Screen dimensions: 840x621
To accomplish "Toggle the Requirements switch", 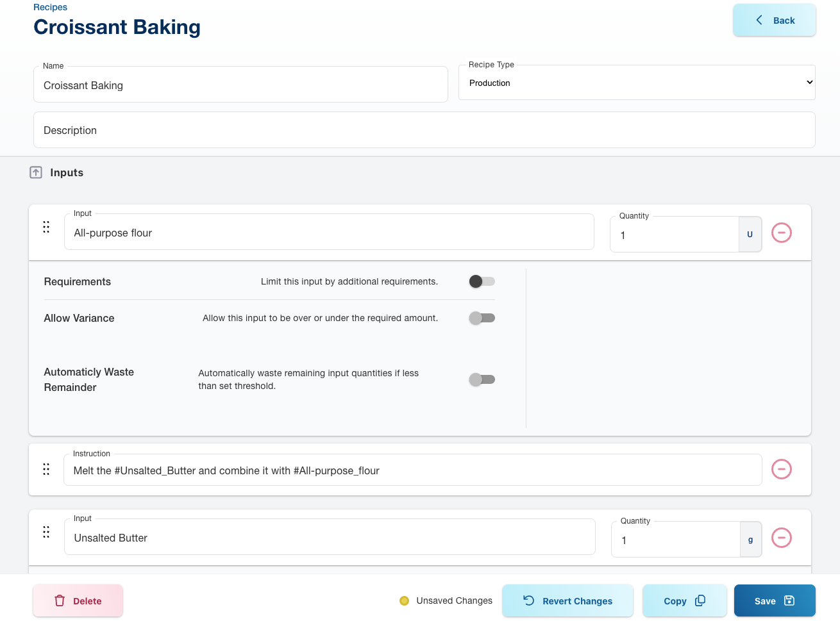I will [482, 281].
